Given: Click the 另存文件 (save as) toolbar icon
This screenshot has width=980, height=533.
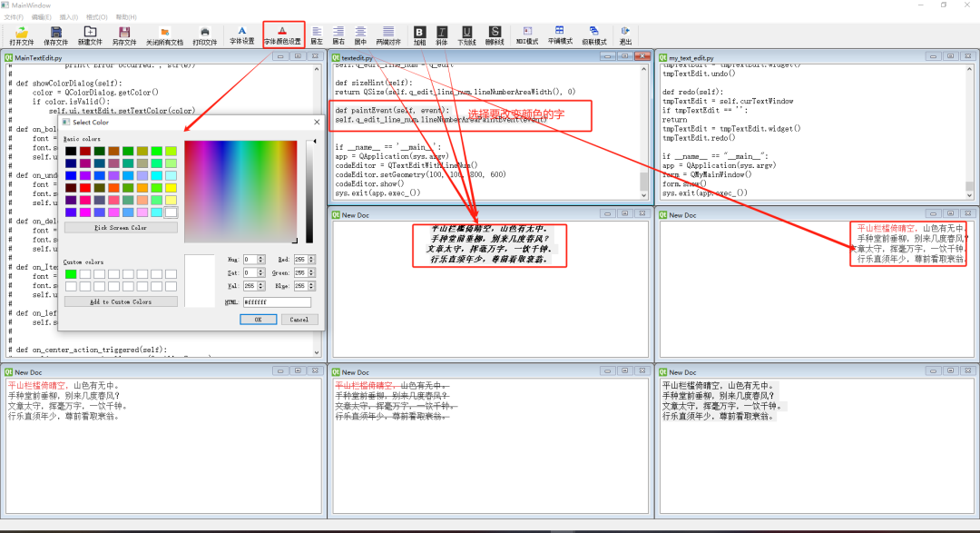Looking at the screenshot, I should pos(123,35).
